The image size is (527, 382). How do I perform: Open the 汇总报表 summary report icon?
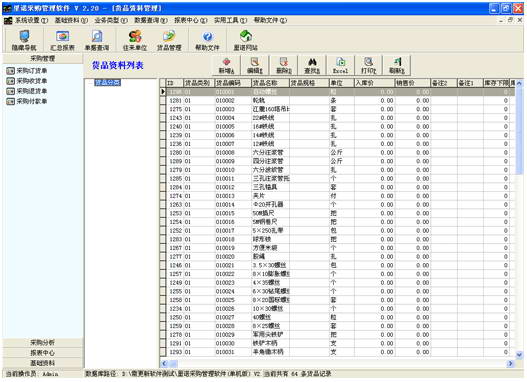62,40
